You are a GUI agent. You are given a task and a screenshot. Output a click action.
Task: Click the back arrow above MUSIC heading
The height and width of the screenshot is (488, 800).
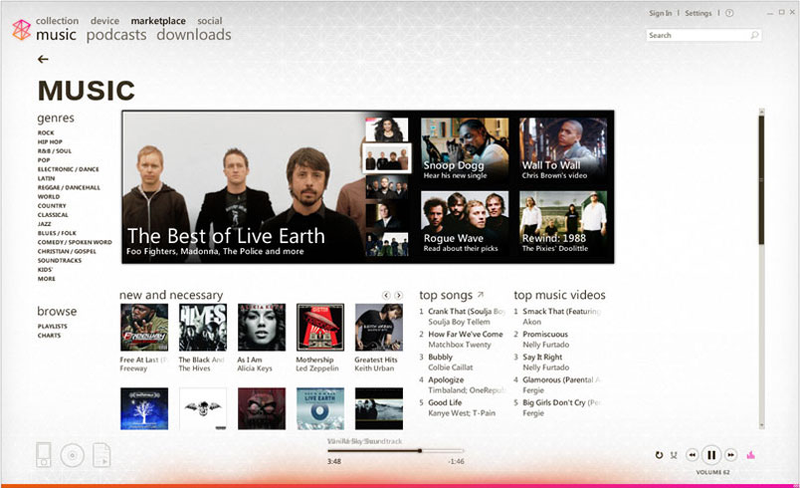43,59
